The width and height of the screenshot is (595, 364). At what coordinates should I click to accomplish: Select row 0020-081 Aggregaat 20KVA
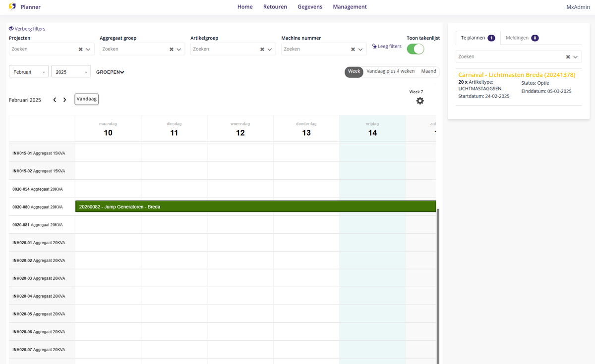pyautogui.click(x=42, y=224)
